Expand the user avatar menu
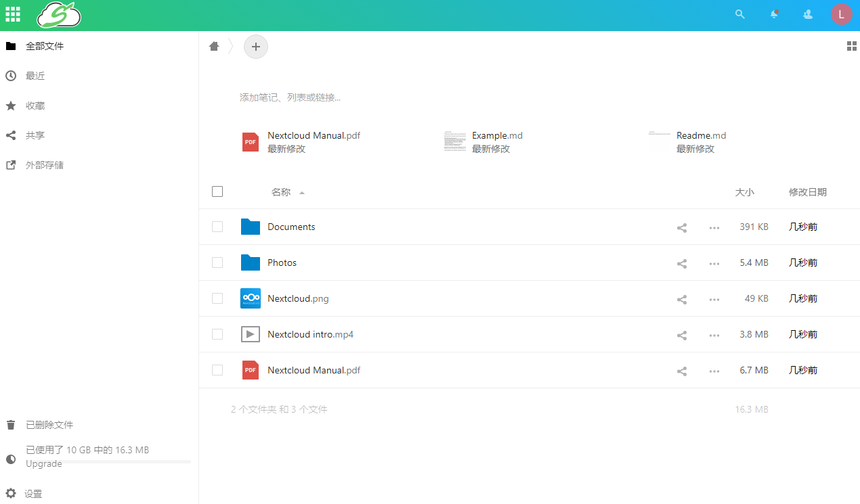This screenshot has width=860, height=504. click(x=841, y=14)
